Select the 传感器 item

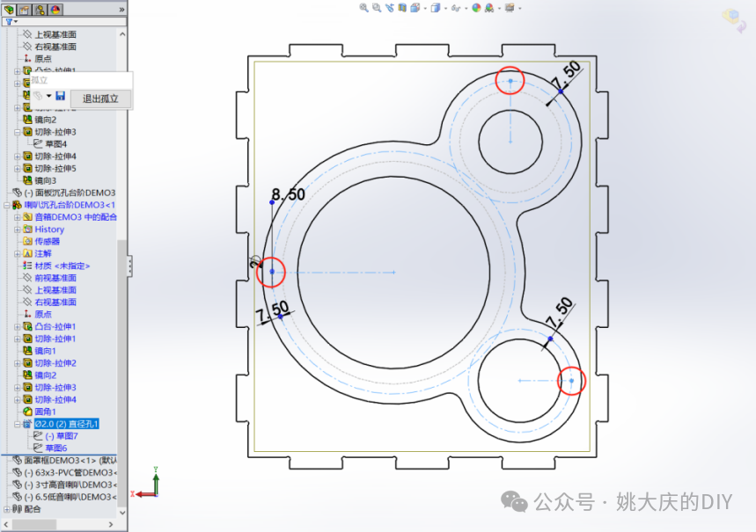[48, 242]
